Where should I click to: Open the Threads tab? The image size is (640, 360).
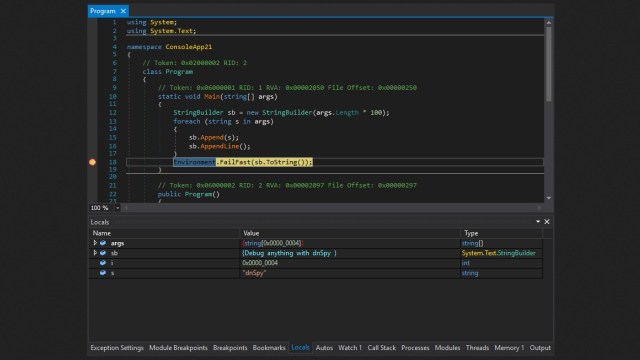477,348
